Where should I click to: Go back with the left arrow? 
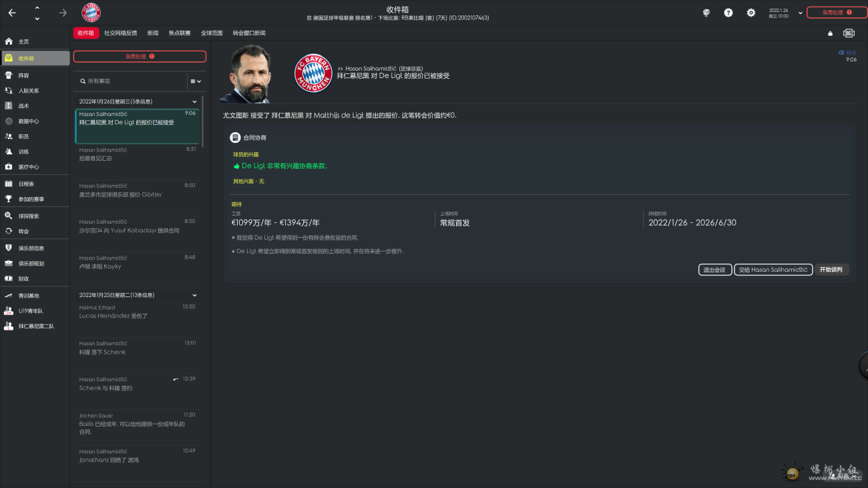click(12, 13)
